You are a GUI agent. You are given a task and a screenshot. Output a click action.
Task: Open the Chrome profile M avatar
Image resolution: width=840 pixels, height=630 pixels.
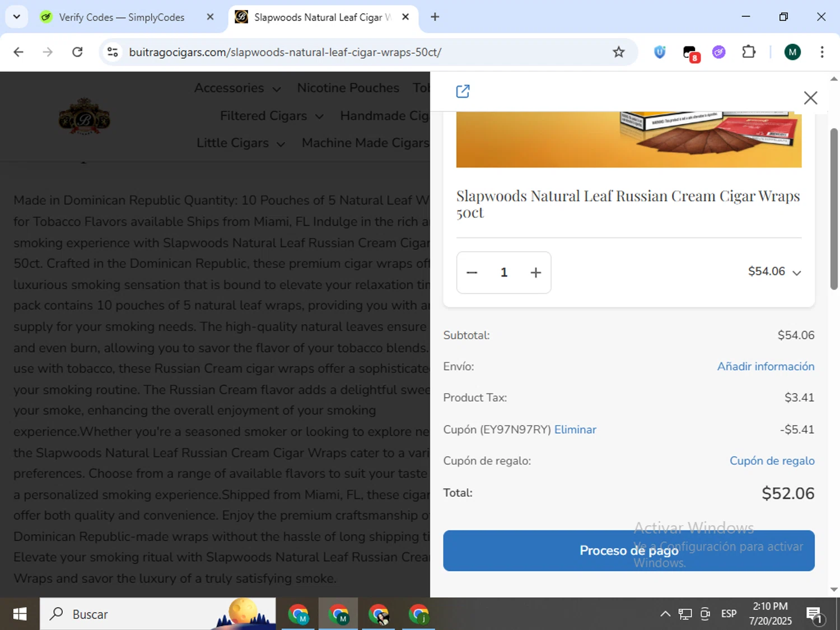[x=792, y=52]
